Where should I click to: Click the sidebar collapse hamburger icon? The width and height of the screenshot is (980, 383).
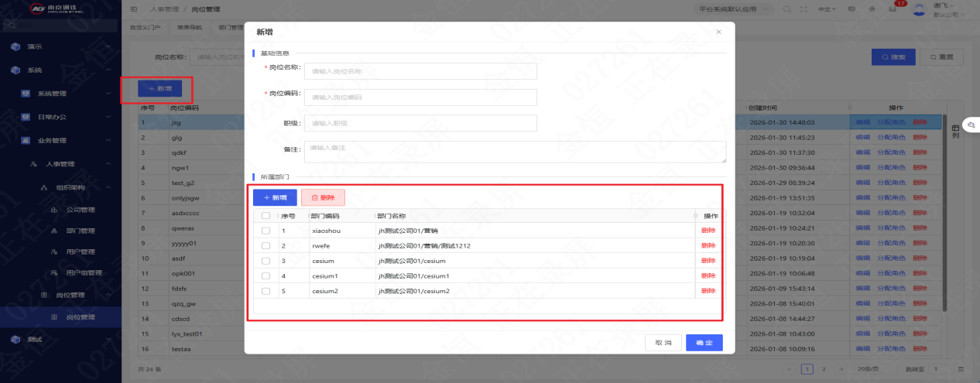(x=135, y=9)
